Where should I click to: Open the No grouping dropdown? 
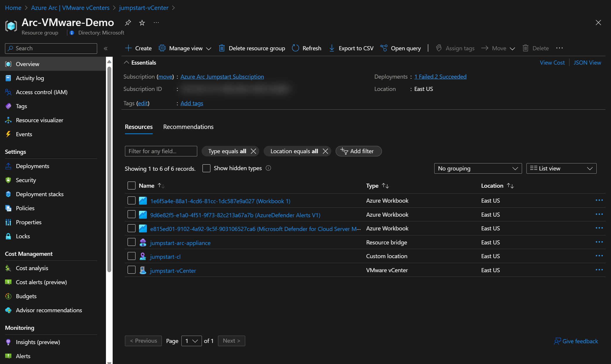tap(478, 168)
